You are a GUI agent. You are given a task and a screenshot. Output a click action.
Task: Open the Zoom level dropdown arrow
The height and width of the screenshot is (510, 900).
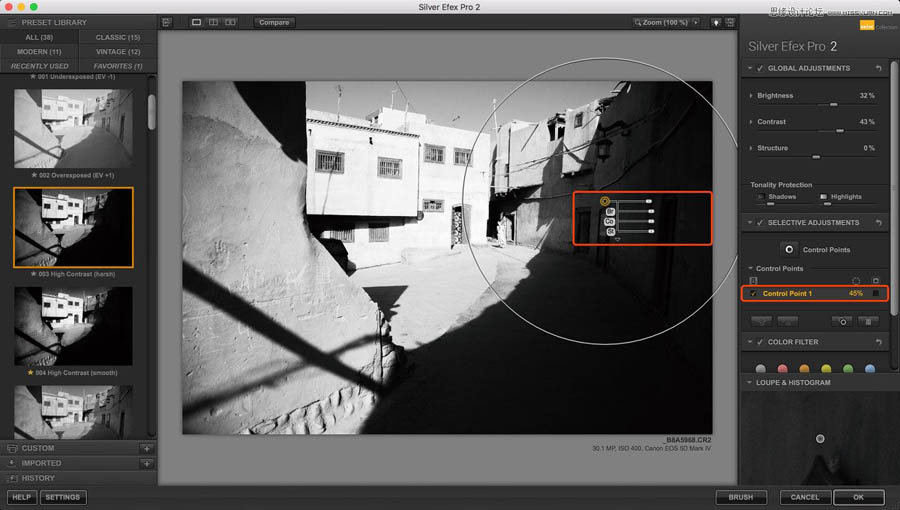[696, 22]
